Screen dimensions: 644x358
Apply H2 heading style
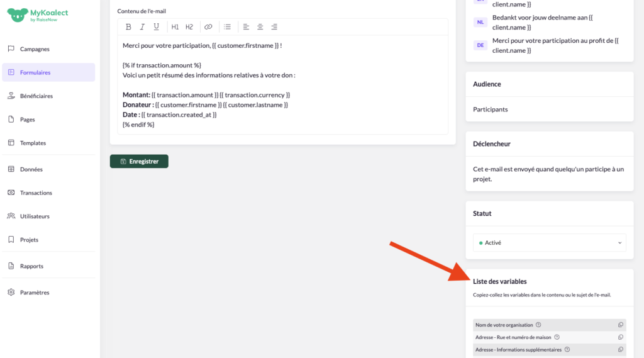pos(189,27)
